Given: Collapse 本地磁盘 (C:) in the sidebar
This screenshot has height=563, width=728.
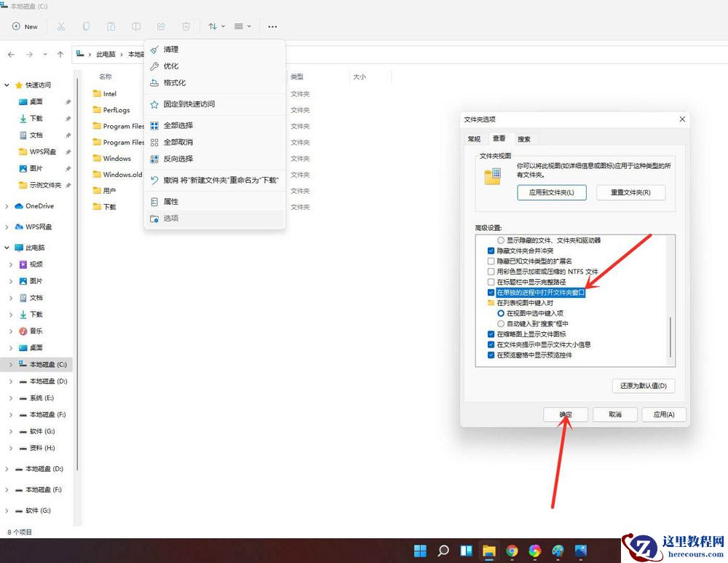Looking at the screenshot, I should [9, 364].
